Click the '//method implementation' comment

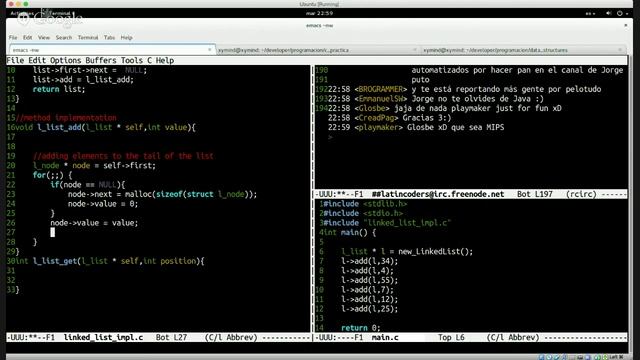66,118
